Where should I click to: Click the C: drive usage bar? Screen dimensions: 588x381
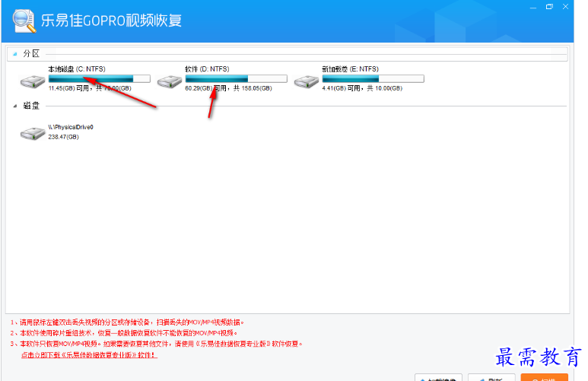pos(100,79)
